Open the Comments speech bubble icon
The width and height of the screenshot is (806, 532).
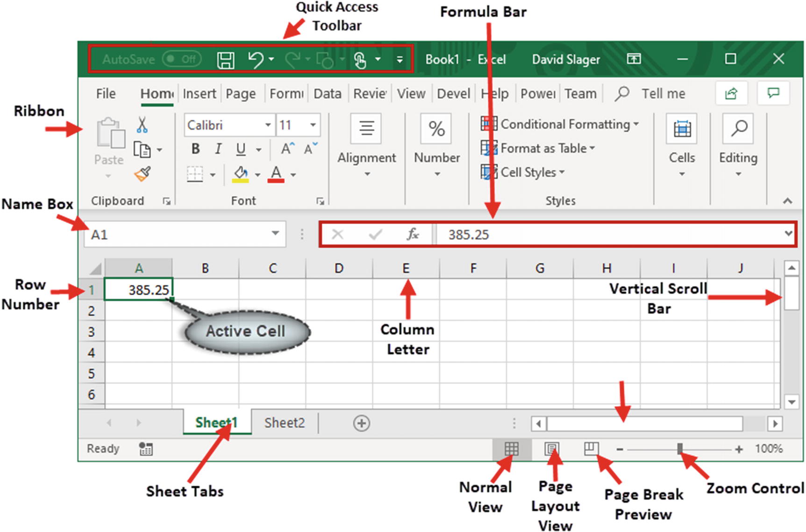pos(774,93)
